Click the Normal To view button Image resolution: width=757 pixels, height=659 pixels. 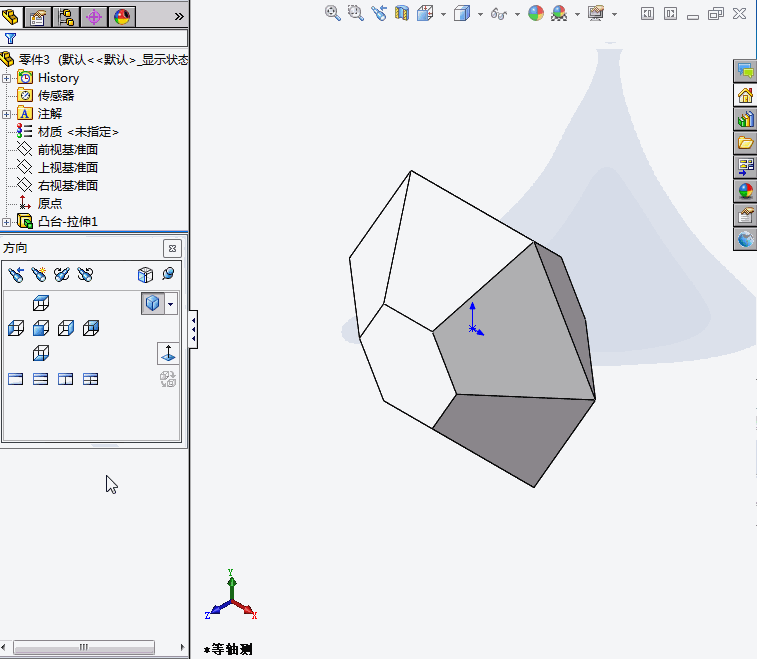coord(168,353)
